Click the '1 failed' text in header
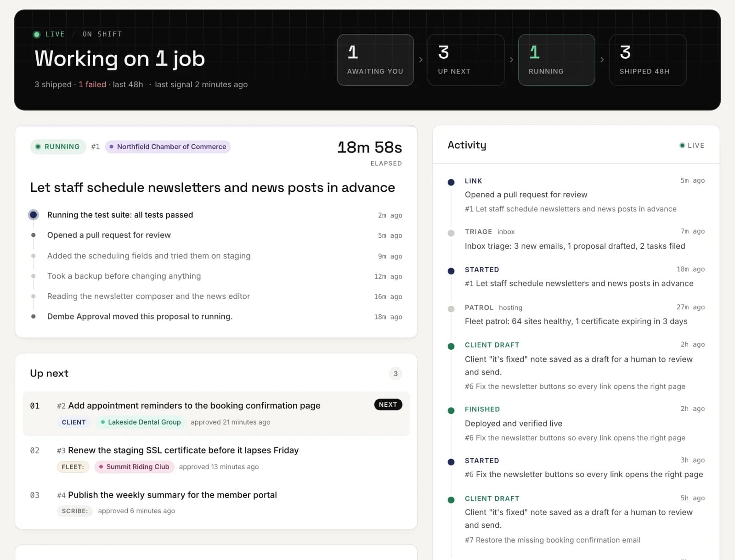 click(92, 84)
